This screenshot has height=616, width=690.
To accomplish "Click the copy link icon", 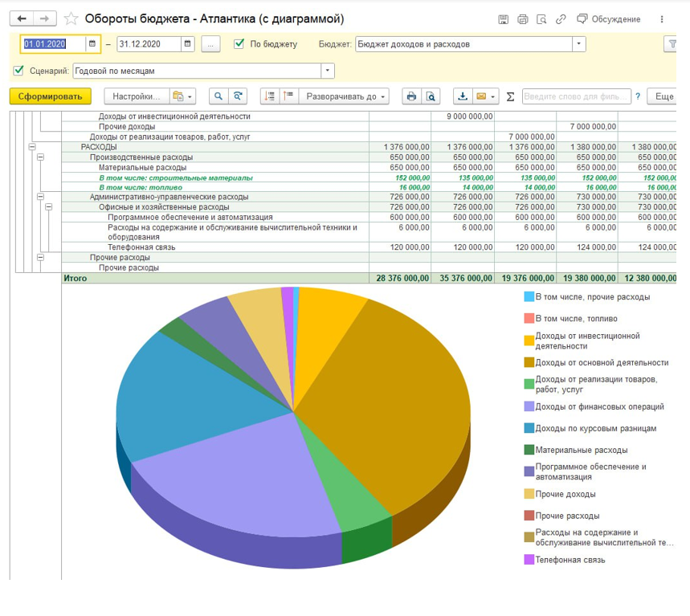I will (561, 18).
